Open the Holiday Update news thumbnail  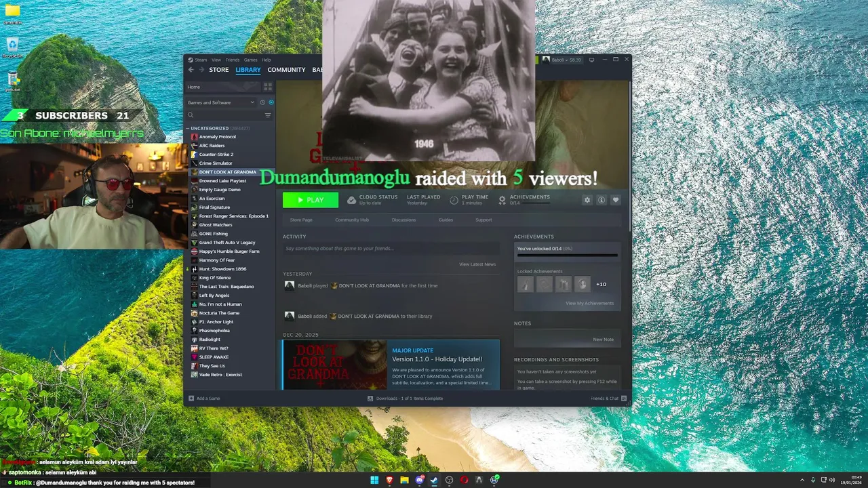(334, 365)
